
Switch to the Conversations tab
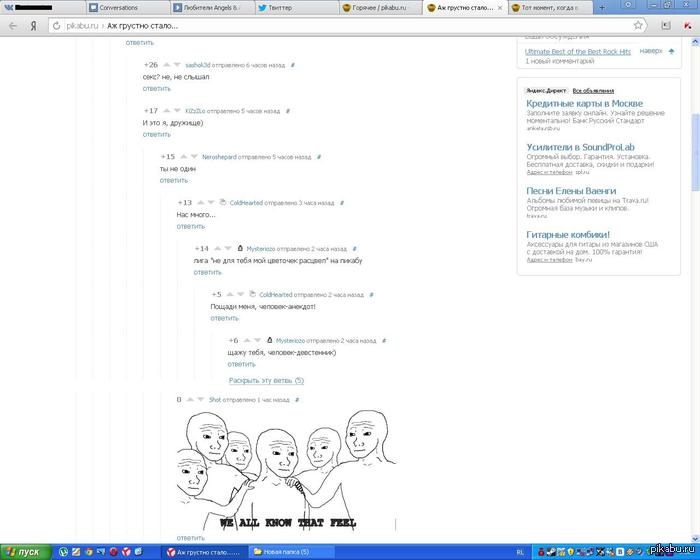click(x=127, y=8)
